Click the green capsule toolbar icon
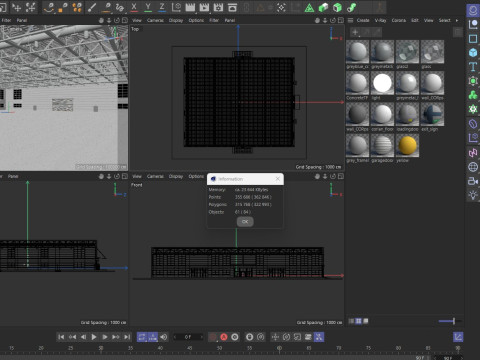Viewport: 480px width, 360px height. click(323, 7)
